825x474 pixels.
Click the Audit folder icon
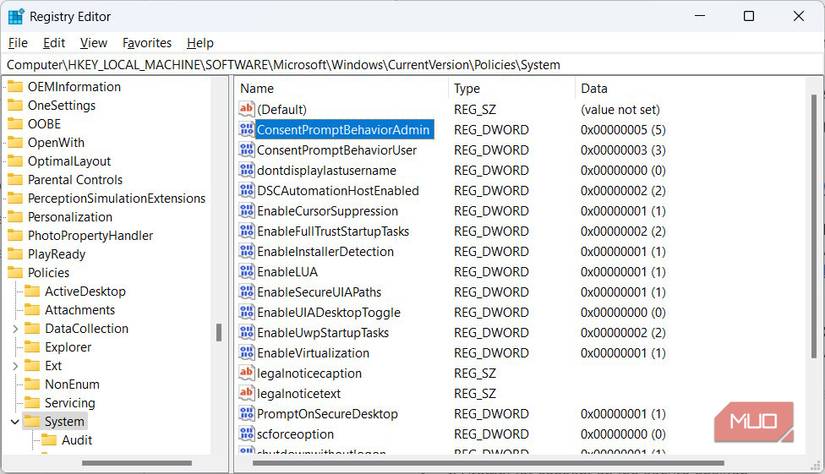tap(49, 440)
